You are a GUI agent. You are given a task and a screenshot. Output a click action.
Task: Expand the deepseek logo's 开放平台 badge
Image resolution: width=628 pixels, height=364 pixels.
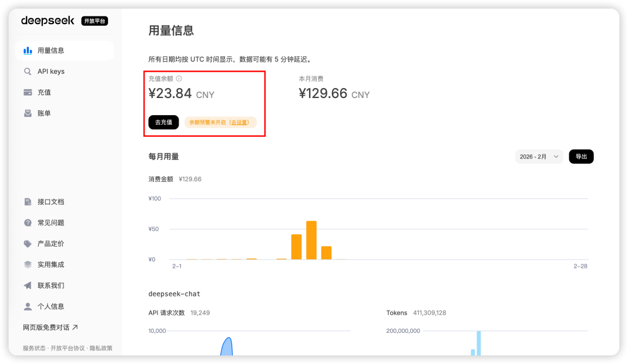point(95,21)
